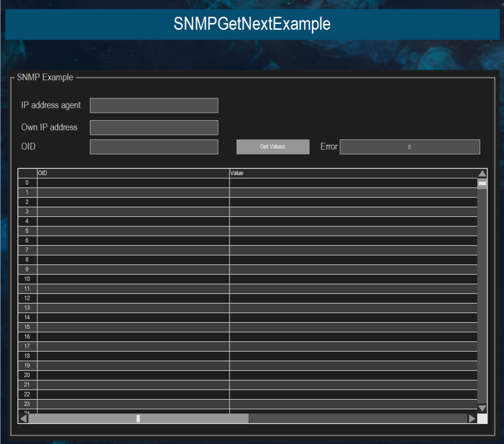Click the scrollbar down arrow

click(x=482, y=409)
